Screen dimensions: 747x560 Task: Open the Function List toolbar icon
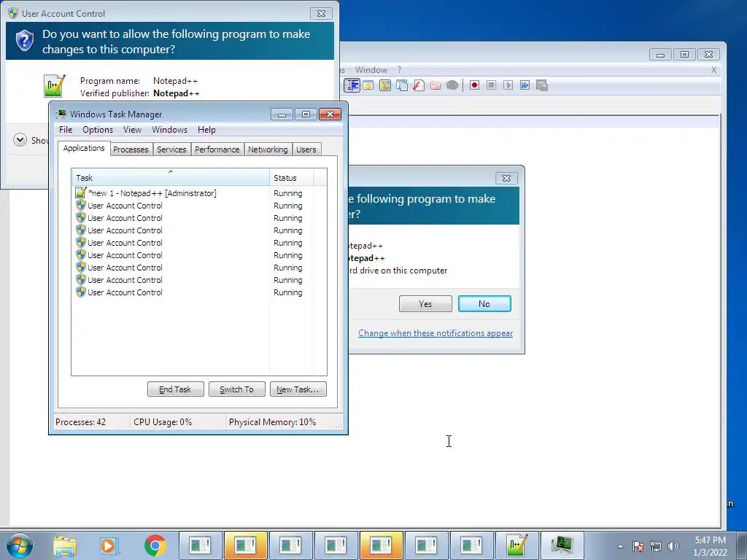418,85
